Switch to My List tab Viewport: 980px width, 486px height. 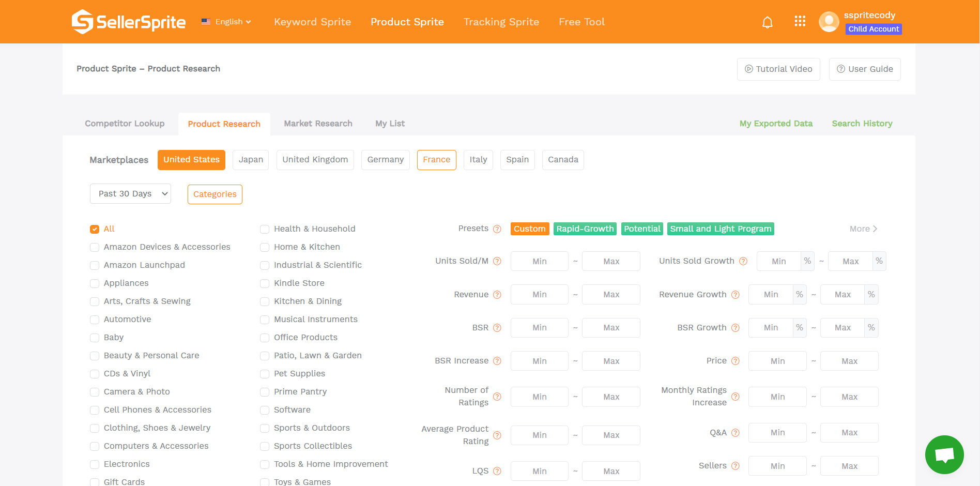[x=390, y=124]
